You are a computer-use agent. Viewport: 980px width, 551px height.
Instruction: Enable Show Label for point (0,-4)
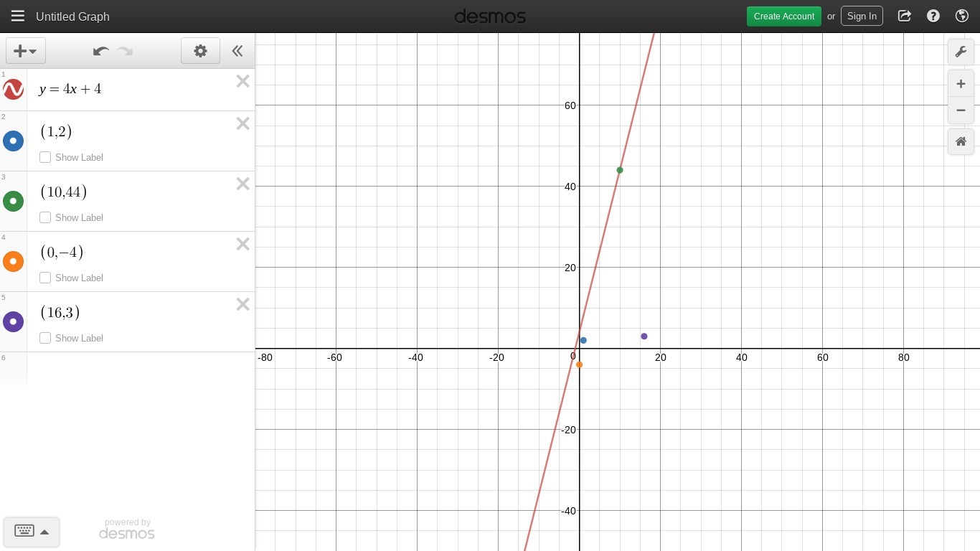(45, 278)
